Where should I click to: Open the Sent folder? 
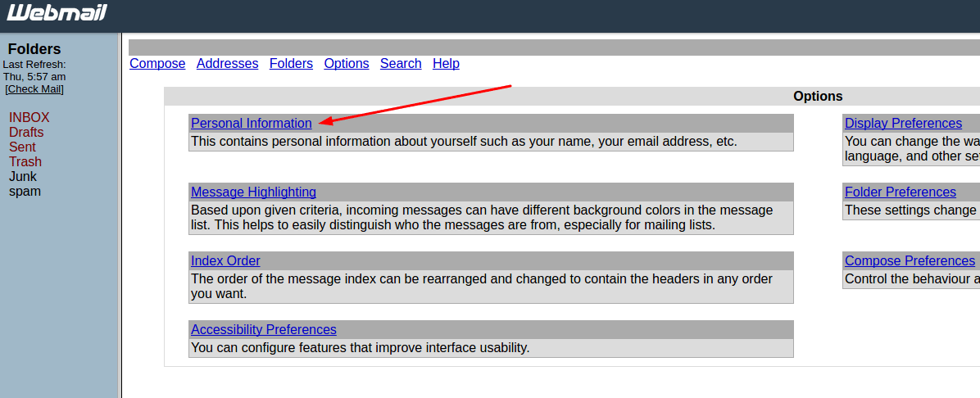[22, 147]
